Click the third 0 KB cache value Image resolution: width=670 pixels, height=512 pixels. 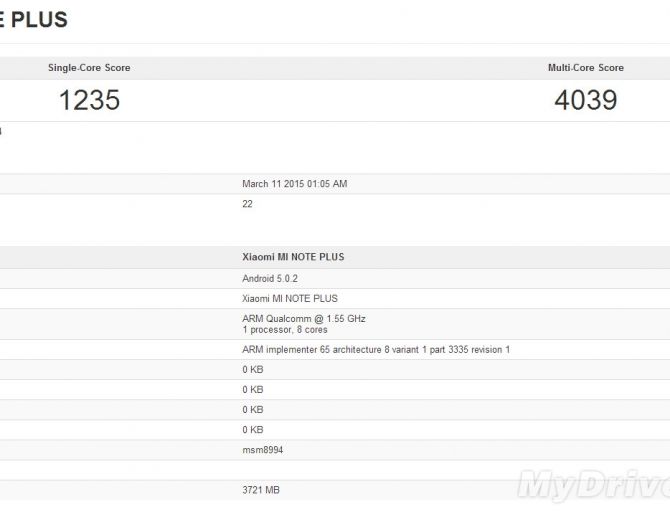[x=253, y=410]
